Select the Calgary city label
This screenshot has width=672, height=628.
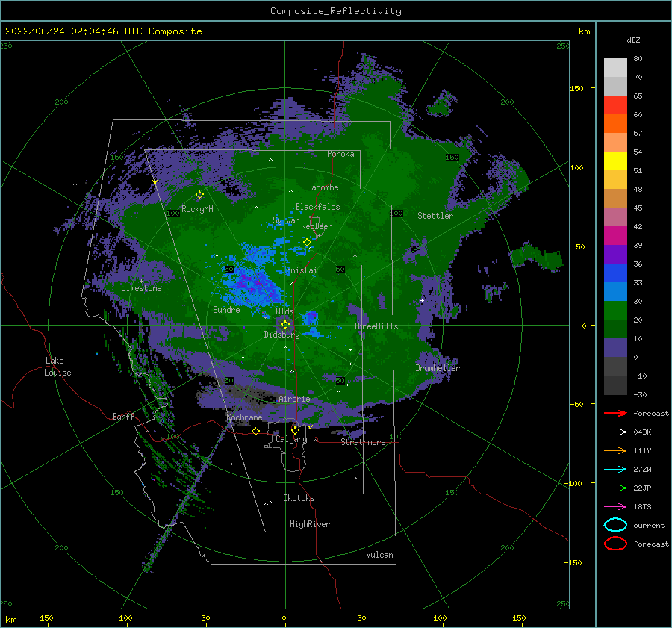[291, 439]
